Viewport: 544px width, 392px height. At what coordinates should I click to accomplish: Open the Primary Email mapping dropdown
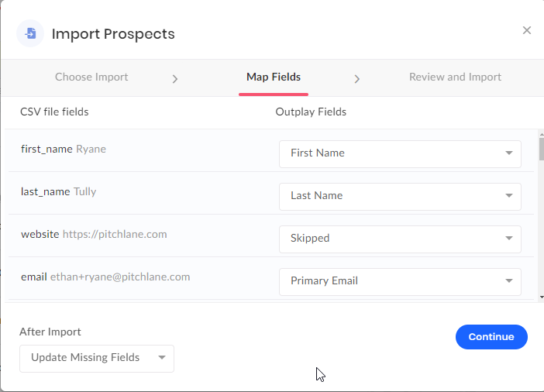click(400, 282)
